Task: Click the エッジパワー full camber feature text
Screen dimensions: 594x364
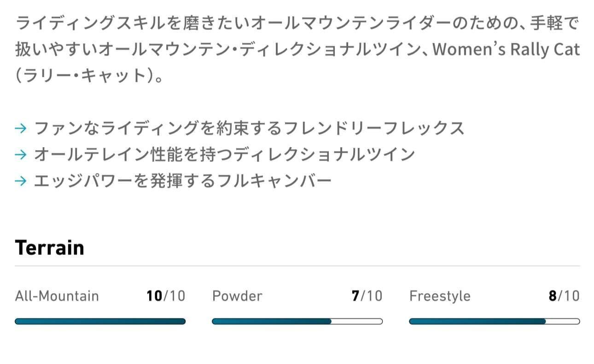Action: (x=183, y=181)
